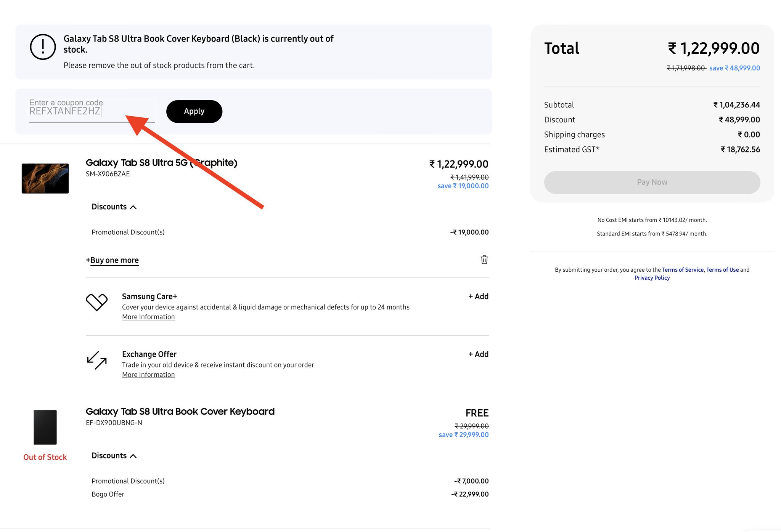Add Samsung Care+ to the order

(478, 296)
